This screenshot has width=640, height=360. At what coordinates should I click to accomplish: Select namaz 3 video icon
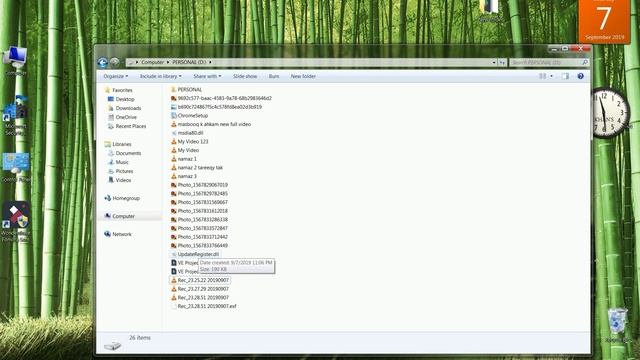click(x=173, y=176)
